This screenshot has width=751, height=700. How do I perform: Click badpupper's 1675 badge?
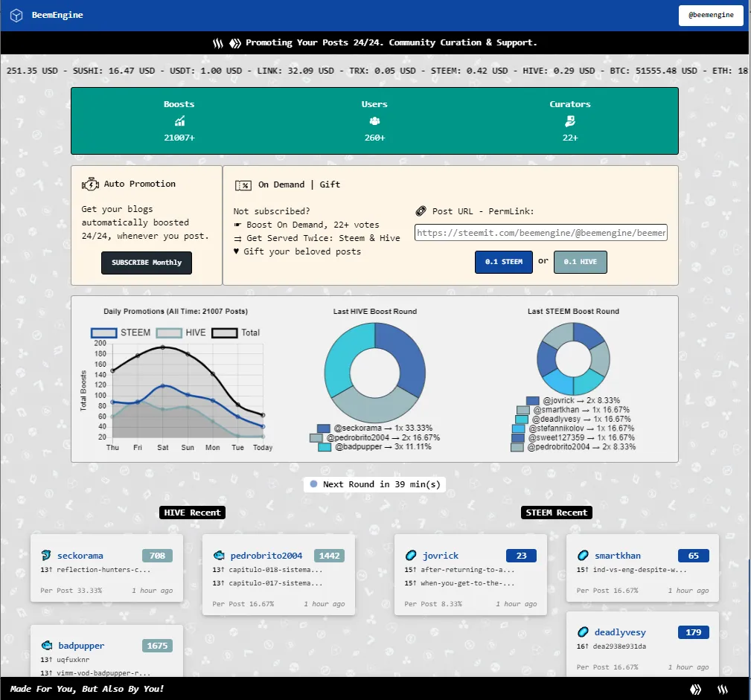(157, 646)
